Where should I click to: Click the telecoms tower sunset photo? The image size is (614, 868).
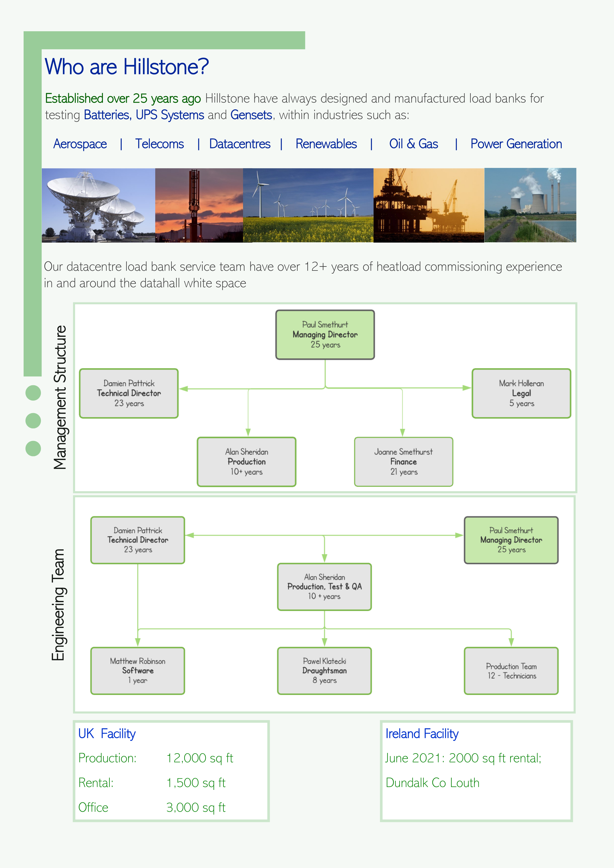coord(199,205)
